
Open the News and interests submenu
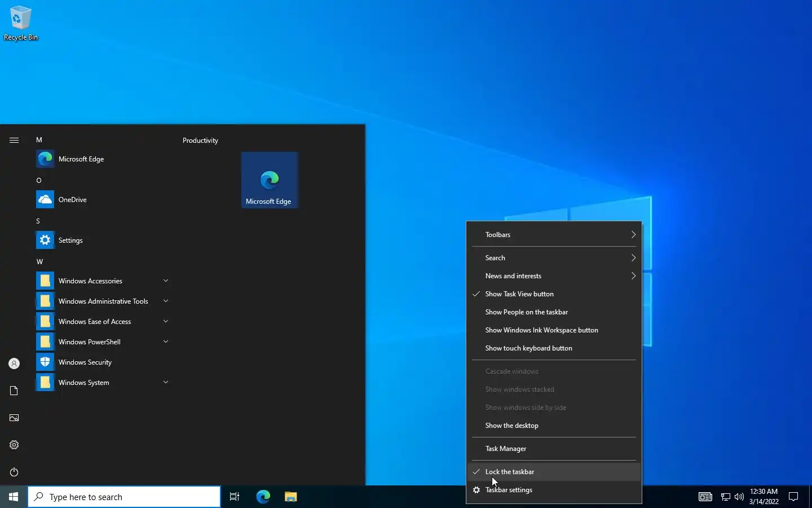(x=554, y=276)
